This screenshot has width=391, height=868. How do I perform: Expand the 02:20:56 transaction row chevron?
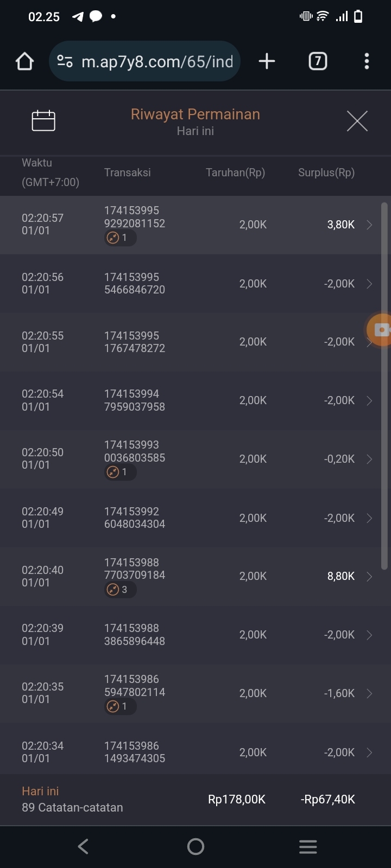tap(369, 284)
